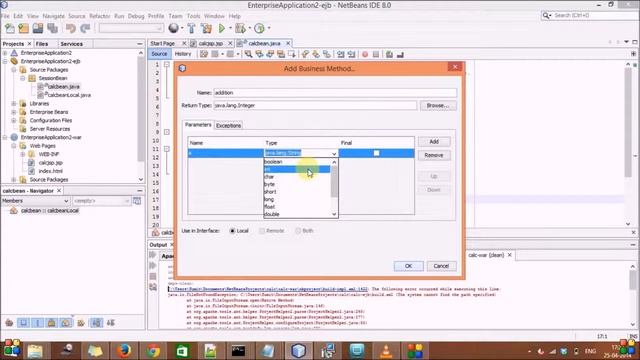This screenshot has height=360, width=640.
Task: Open Command Prompt from the taskbar
Action: [x=238, y=351]
